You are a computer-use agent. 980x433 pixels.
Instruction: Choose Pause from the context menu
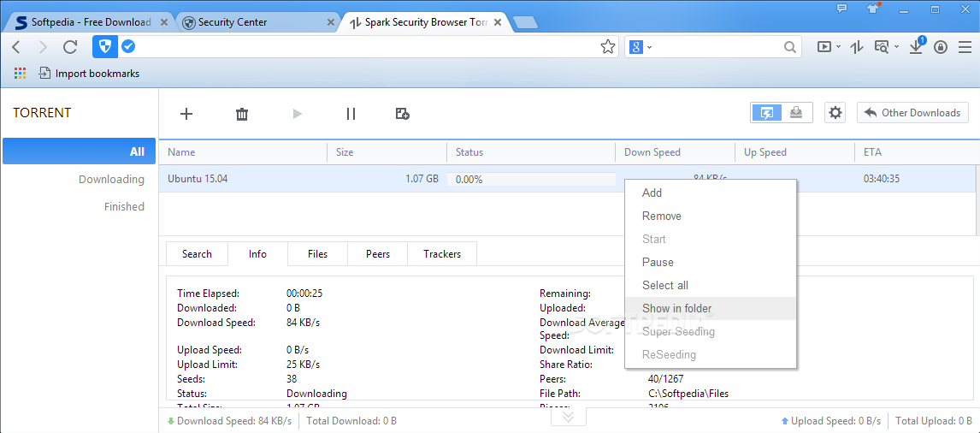click(x=711, y=262)
